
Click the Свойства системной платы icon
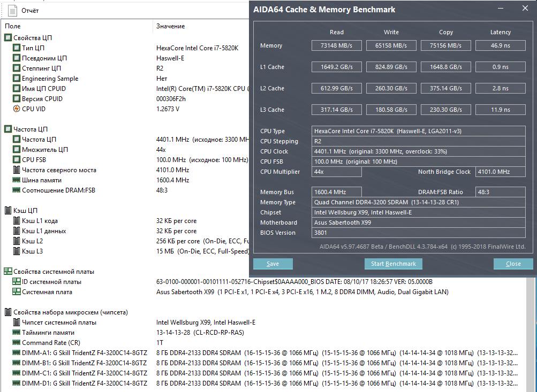(8, 272)
